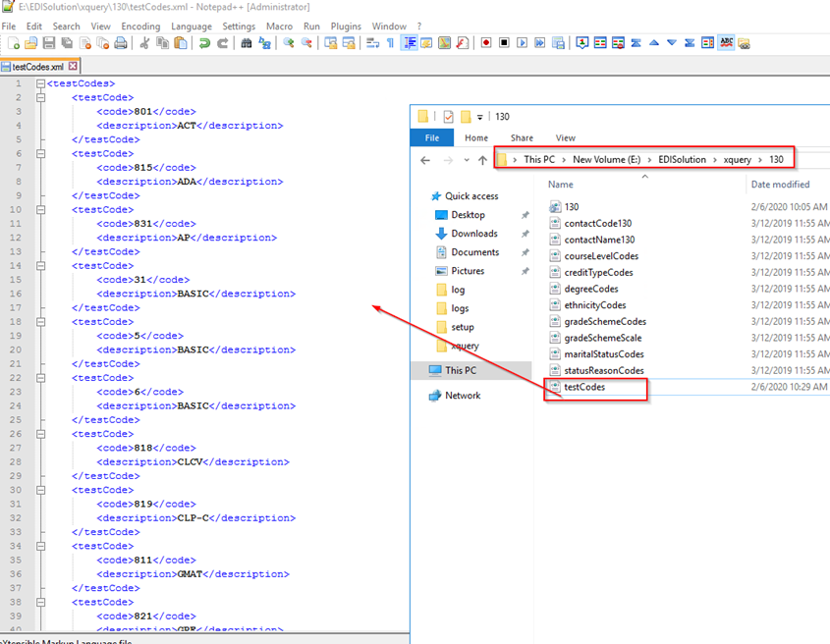The image size is (830, 644).
Task: Select Desktop in Quick access
Action: coord(468,215)
